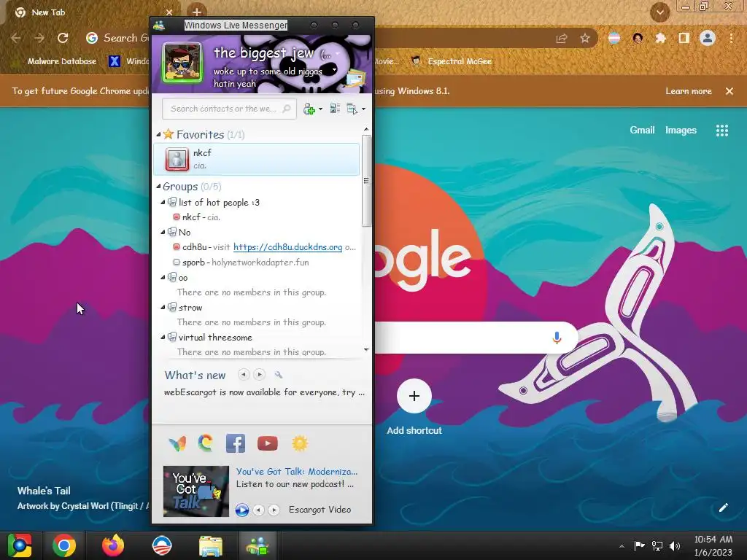747x560 pixels.
Task: Open Espectral McGee bookmark
Action: click(451, 61)
